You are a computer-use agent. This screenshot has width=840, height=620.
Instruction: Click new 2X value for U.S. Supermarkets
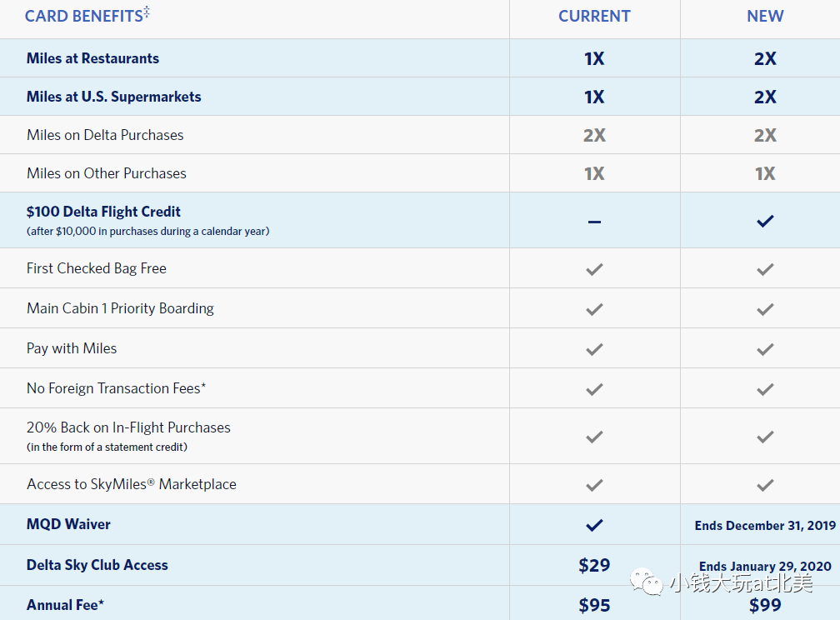(765, 97)
